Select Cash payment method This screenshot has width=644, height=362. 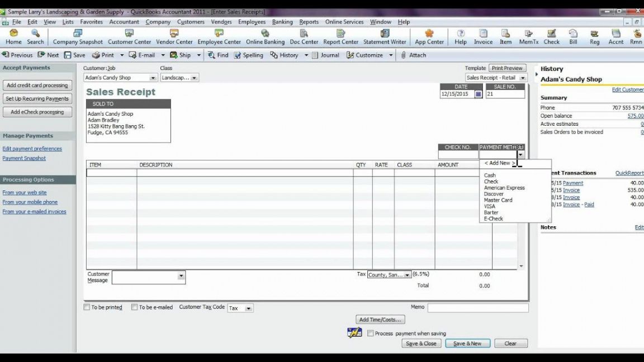490,175
